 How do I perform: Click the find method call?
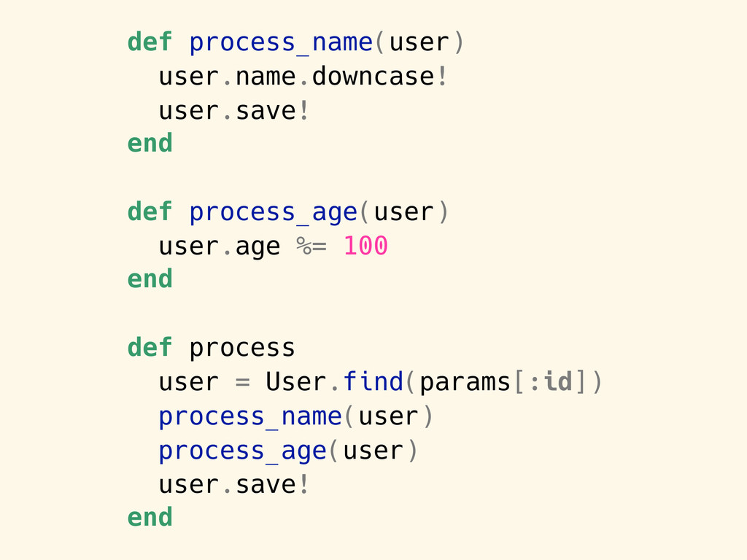click(x=373, y=381)
